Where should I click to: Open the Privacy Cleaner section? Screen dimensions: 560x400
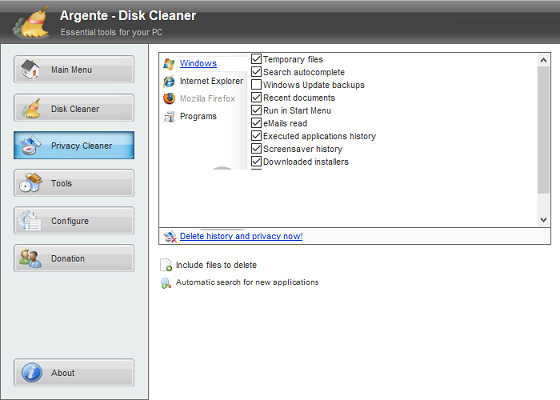pos(74,145)
